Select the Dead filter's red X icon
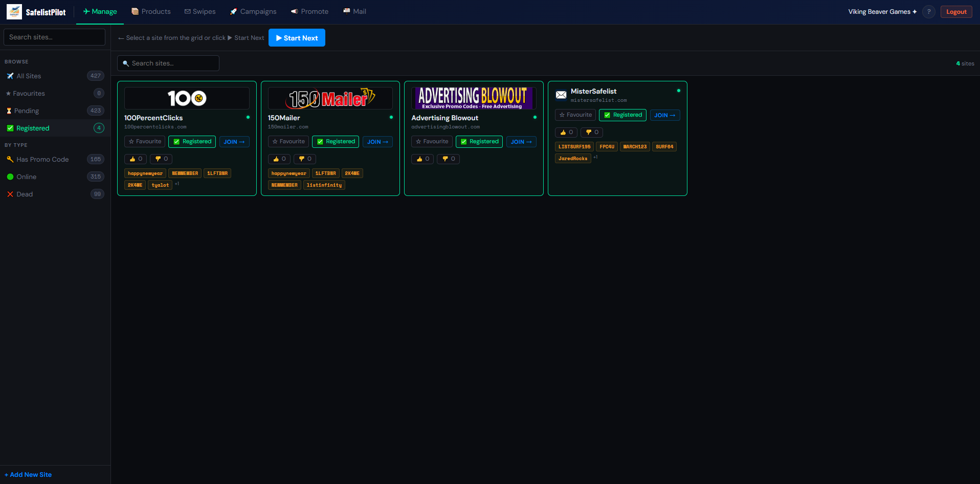This screenshot has width=980, height=484. click(x=9, y=193)
